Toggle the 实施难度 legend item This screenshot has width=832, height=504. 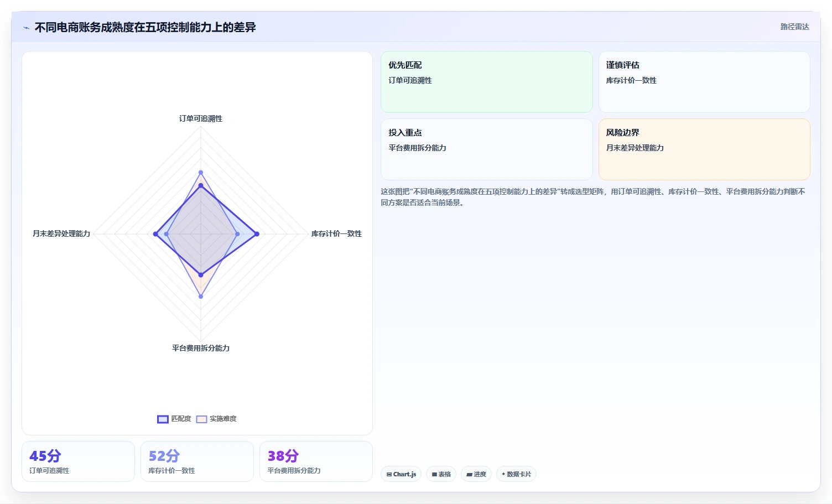216,419
